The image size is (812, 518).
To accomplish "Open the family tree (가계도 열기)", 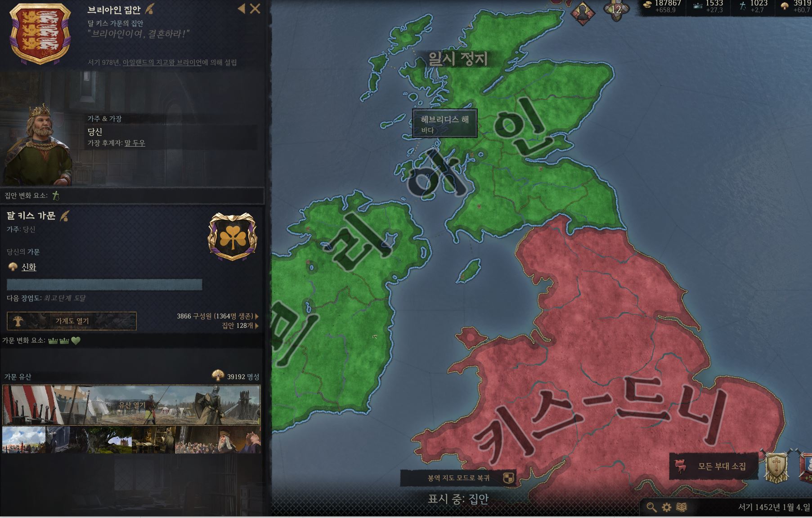I will click(x=72, y=321).
